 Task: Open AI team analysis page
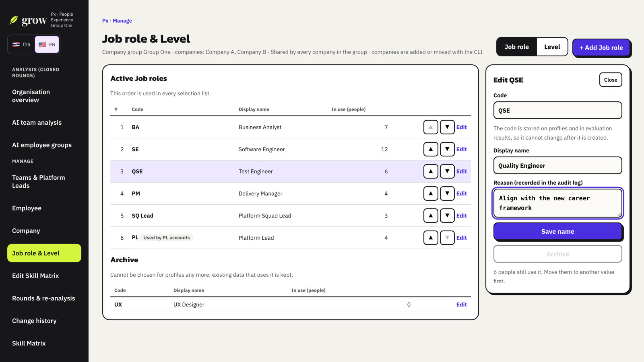pos(44,123)
